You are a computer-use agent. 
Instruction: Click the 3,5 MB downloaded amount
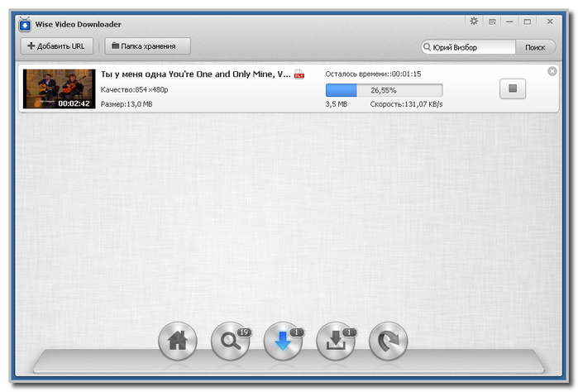click(x=337, y=104)
